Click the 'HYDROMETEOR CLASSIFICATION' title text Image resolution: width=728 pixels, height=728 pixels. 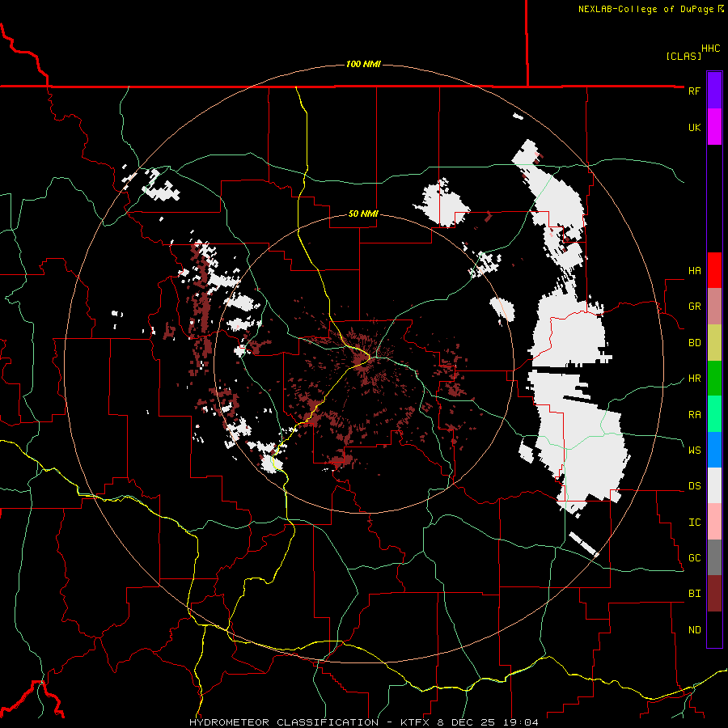[284, 722]
